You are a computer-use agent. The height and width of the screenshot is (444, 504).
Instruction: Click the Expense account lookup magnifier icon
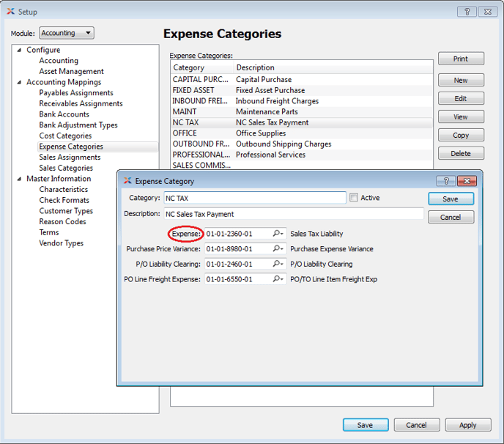tap(278, 234)
